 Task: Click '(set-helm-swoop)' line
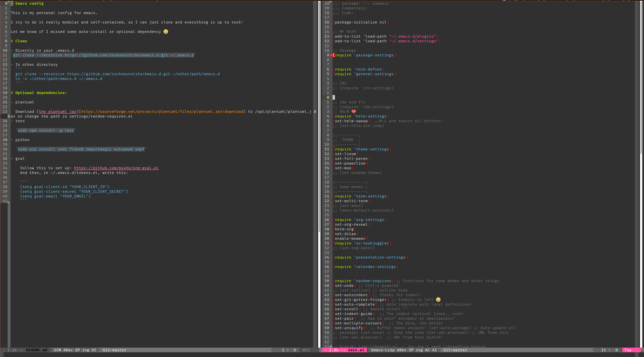click(351, 121)
